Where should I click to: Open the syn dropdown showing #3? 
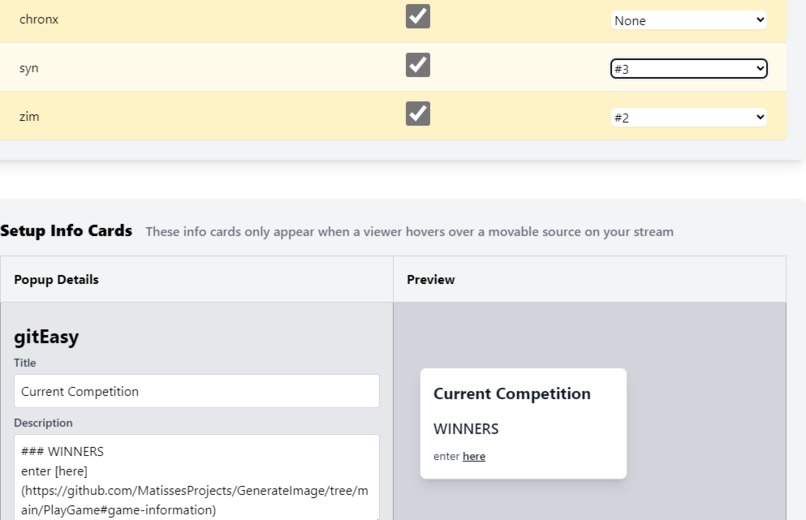[x=689, y=69]
